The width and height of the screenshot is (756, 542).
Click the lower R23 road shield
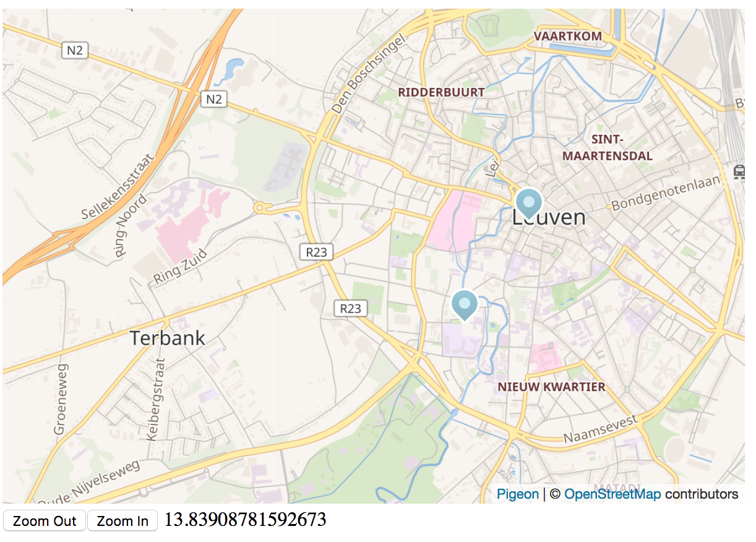[351, 308]
